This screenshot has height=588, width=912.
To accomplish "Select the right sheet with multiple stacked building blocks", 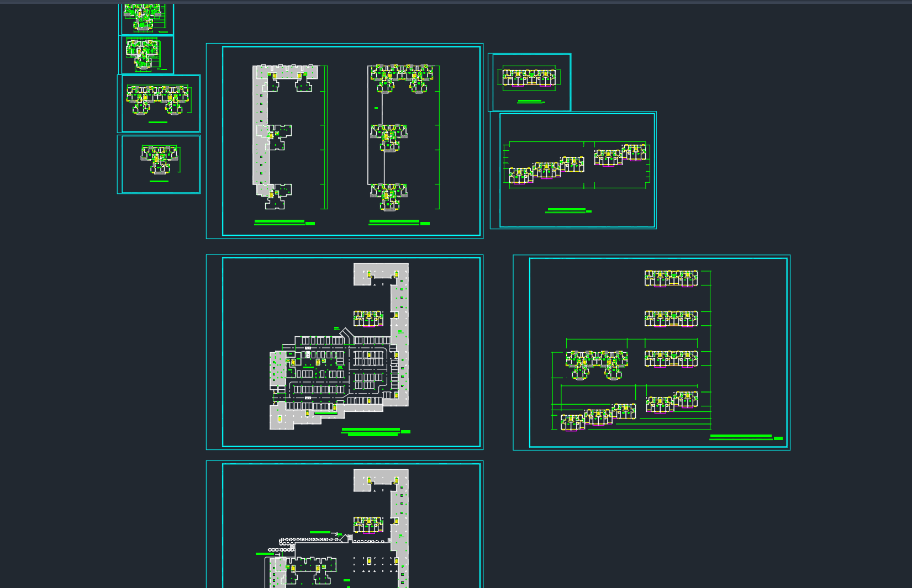I will click(652, 353).
